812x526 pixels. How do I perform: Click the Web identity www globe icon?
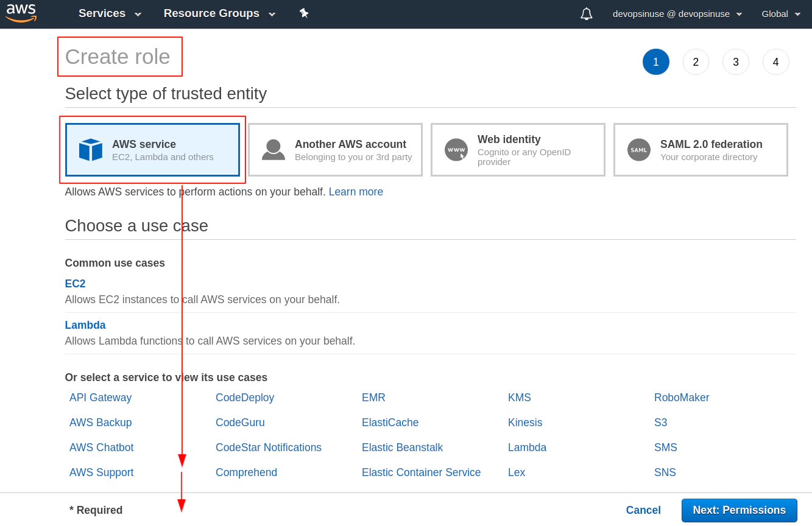[456, 150]
